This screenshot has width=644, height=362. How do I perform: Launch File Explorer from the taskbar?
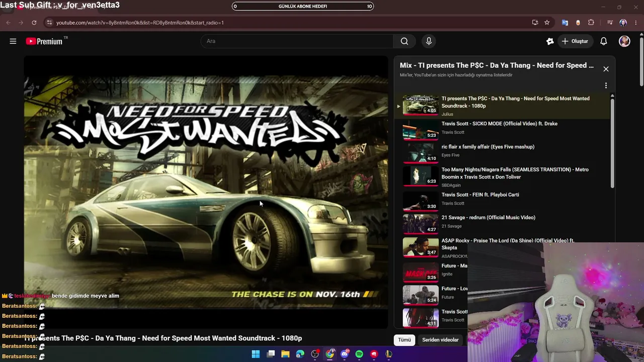click(285, 354)
